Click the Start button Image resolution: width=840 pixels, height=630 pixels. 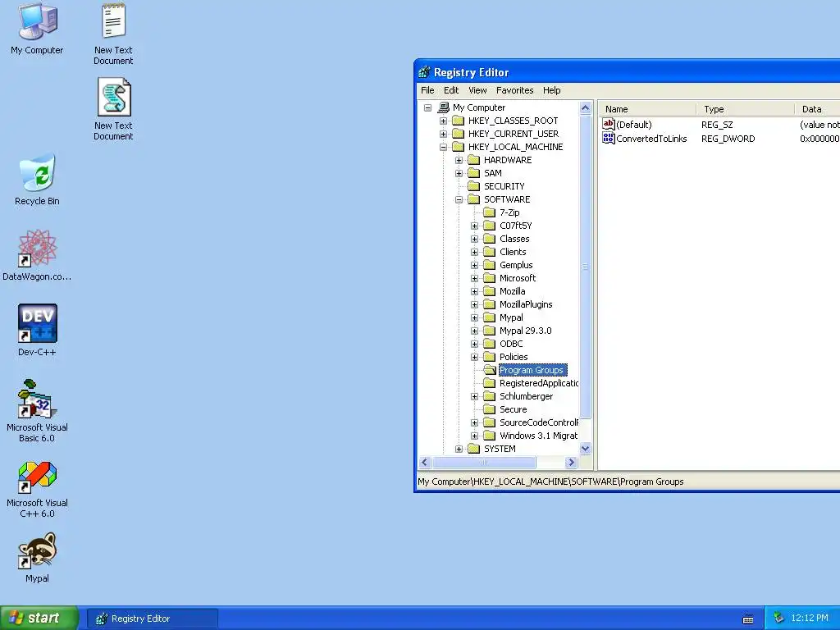[39, 619]
